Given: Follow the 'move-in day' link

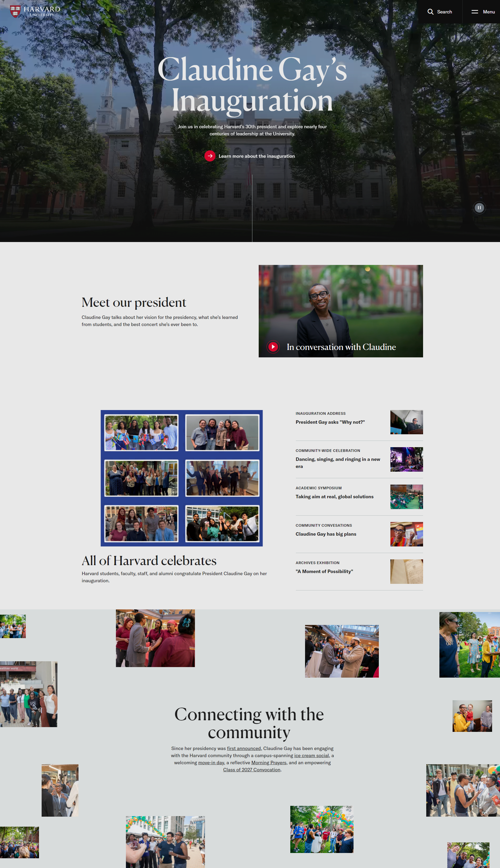Looking at the screenshot, I should pos(211,763).
